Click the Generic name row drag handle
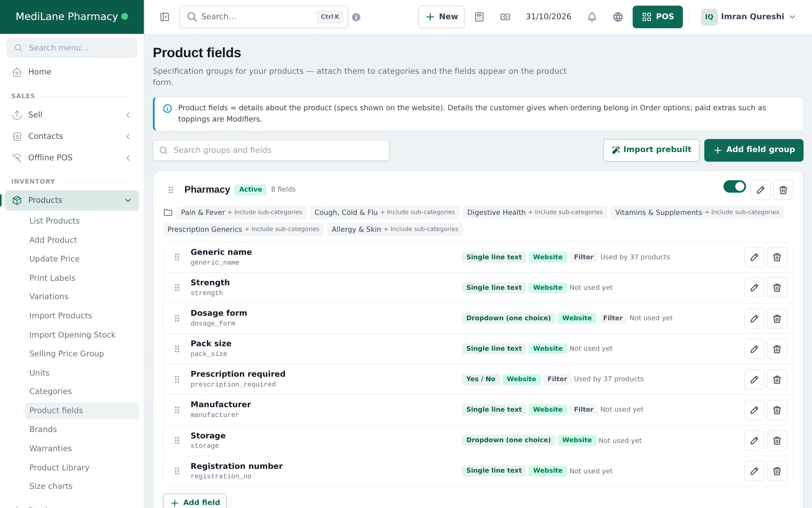This screenshot has width=812, height=508. click(177, 257)
